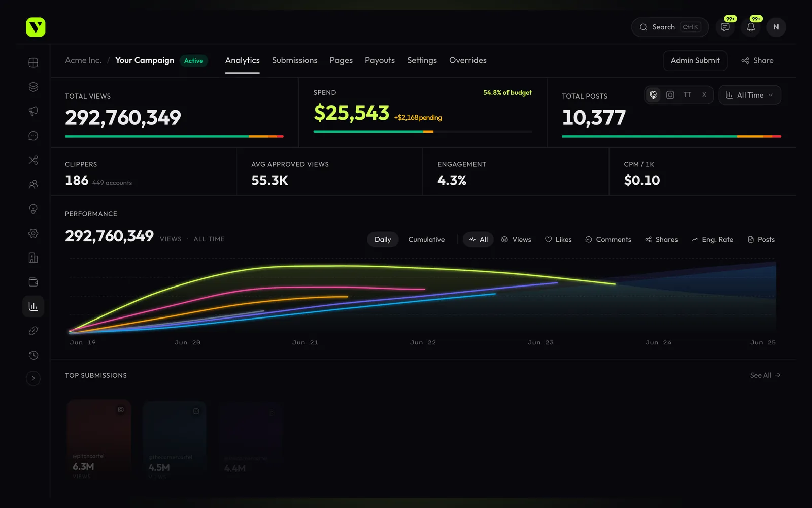Filter posts by Instagram platform
Viewport: 812px width, 508px height.
click(x=670, y=95)
